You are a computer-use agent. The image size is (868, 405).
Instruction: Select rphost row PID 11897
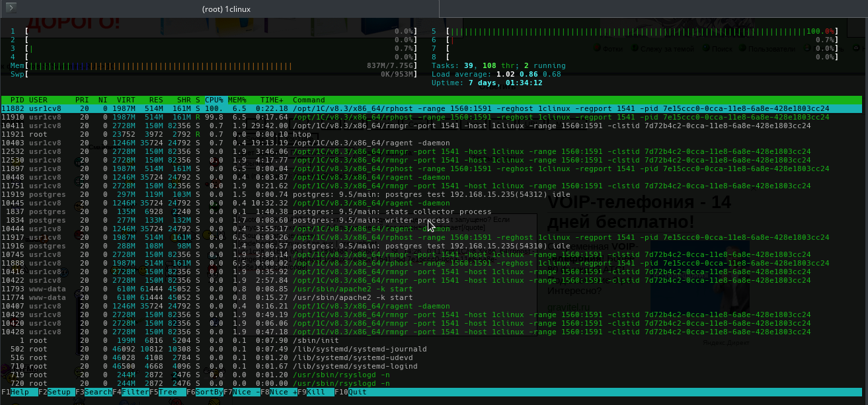(432, 168)
